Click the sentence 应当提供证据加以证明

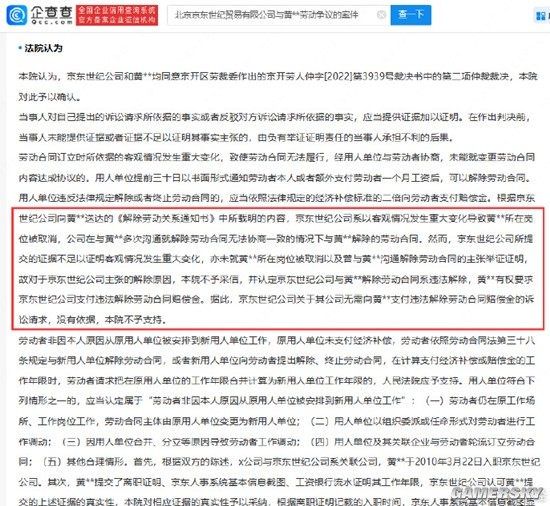[x=410, y=117]
